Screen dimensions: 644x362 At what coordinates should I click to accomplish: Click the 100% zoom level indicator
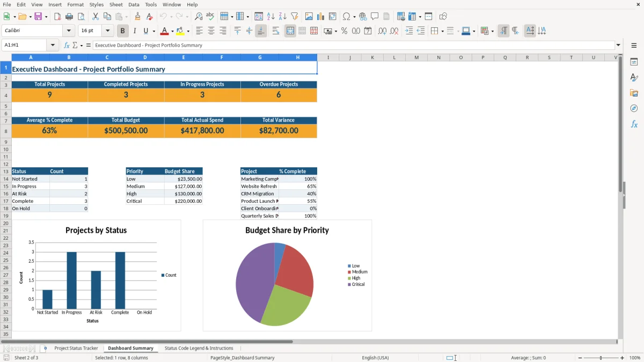[x=635, y=358]
